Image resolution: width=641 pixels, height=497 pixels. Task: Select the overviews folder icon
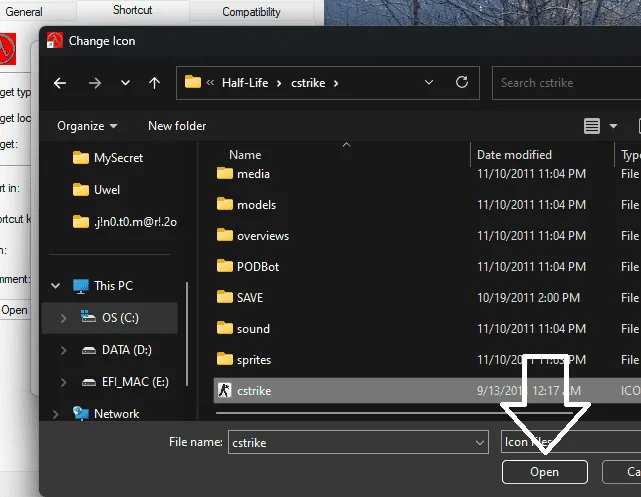[x=224, y=235]
